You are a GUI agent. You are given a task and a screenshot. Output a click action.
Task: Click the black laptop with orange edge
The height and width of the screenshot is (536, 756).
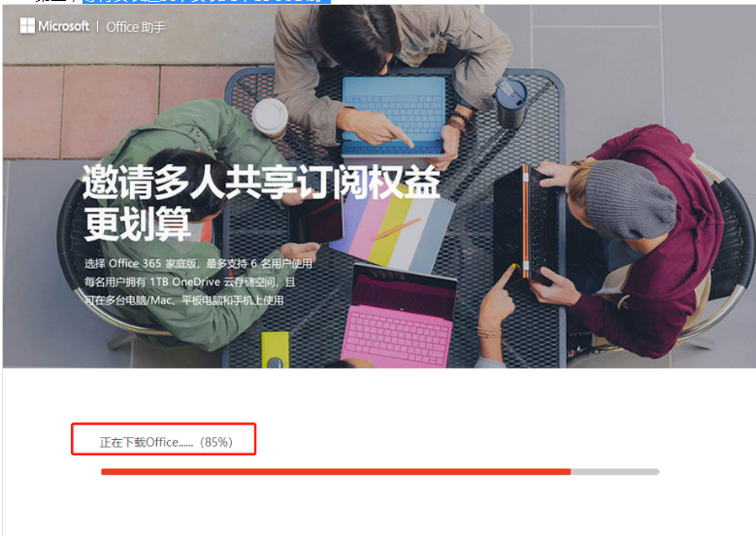[524, 223]
